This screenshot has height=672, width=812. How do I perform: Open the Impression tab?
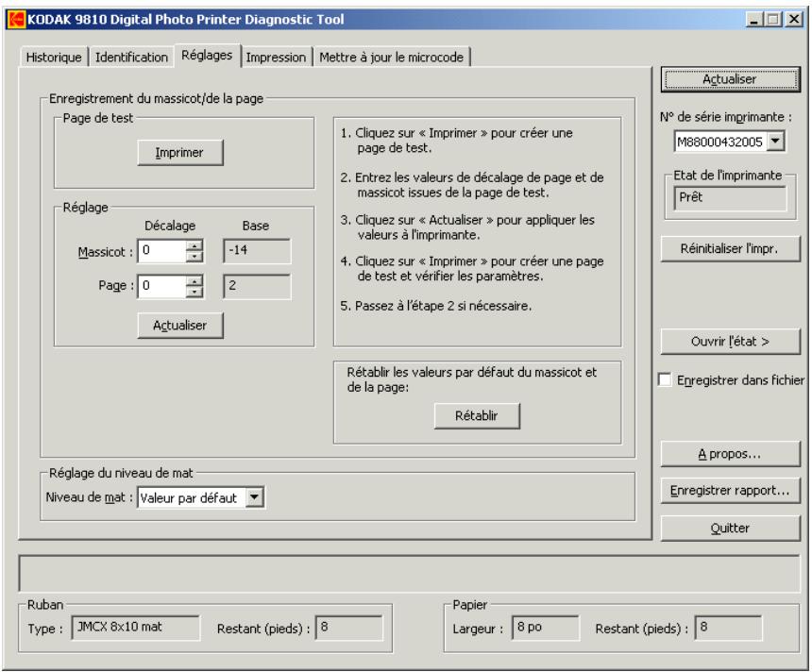[276, 57]
